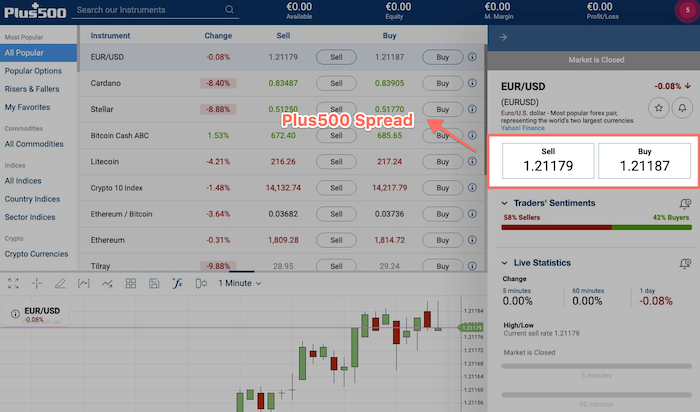
Task: Open All Indices category
Action: (x=23, y=180)
